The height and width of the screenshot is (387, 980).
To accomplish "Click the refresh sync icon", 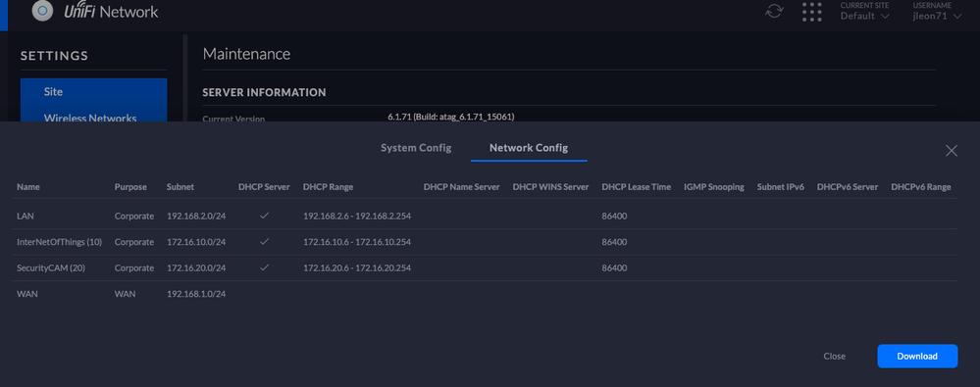I will pos(774,11).
